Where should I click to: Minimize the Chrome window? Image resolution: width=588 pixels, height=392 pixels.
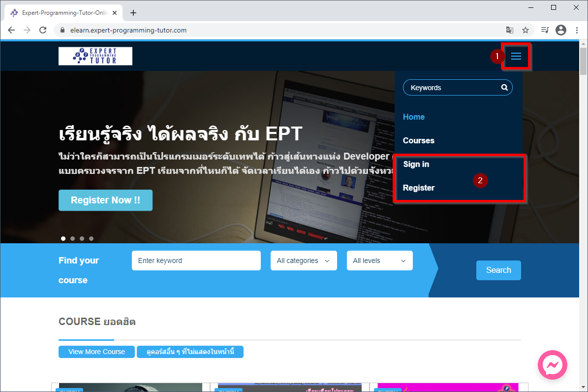coord(531,7)
